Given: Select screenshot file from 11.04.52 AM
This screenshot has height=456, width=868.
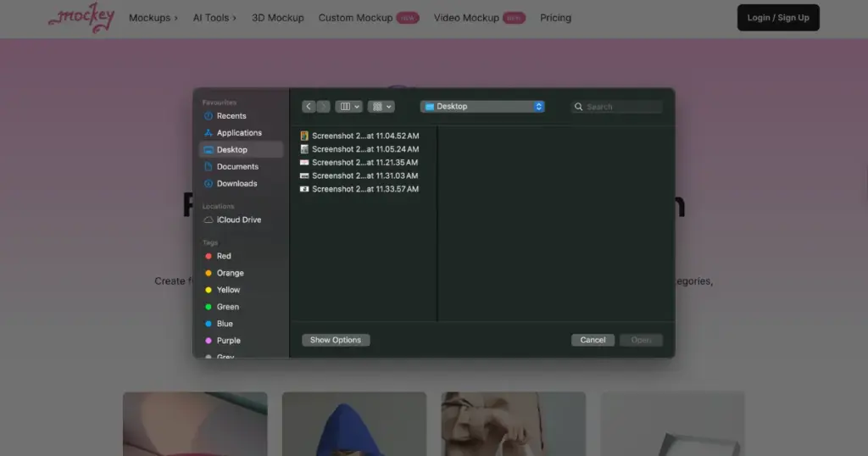Looking at the screenshot, I should click(364, 136).
